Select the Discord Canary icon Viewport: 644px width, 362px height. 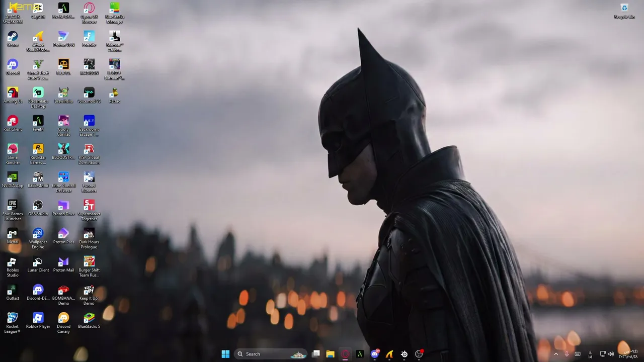point(63,323)
